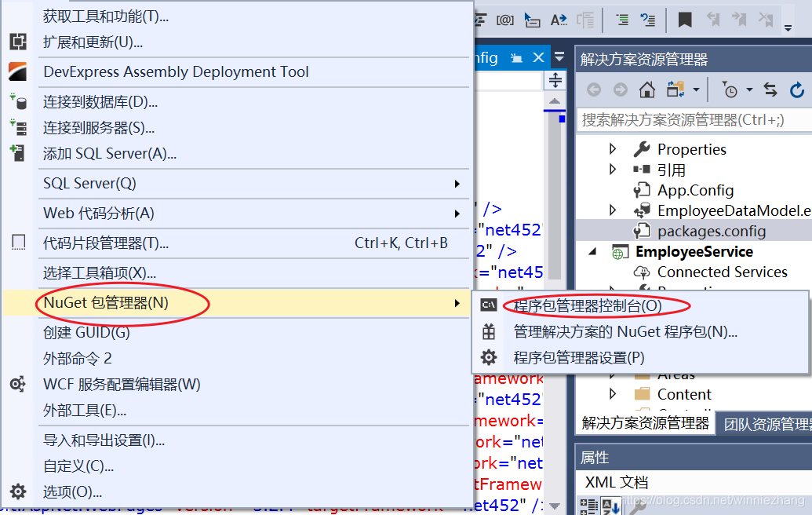
Task: Click the pending changes filter clock icon
Action: coord(730,90)
